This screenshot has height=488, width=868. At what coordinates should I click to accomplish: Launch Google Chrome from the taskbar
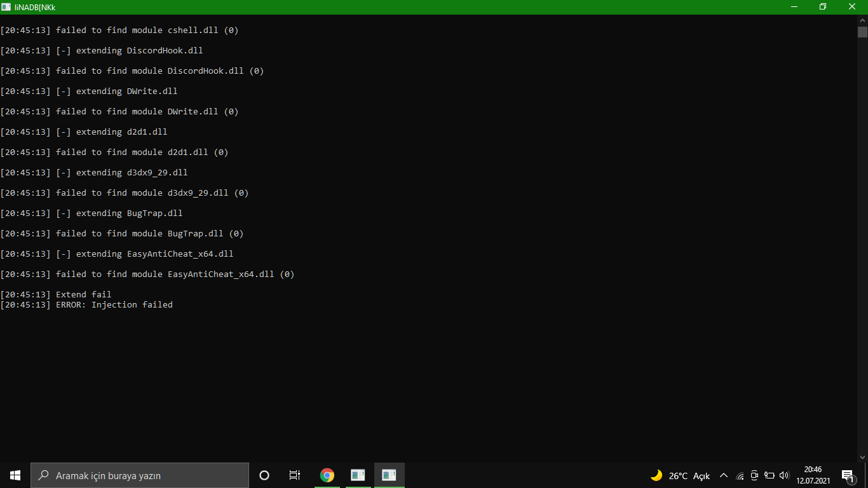coord(327,475)
